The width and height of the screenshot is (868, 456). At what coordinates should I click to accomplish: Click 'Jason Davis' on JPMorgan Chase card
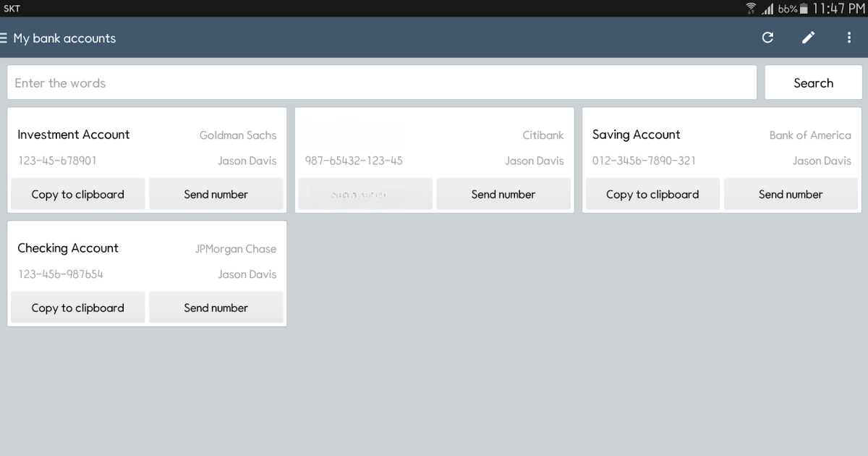(x=247, y=274)
